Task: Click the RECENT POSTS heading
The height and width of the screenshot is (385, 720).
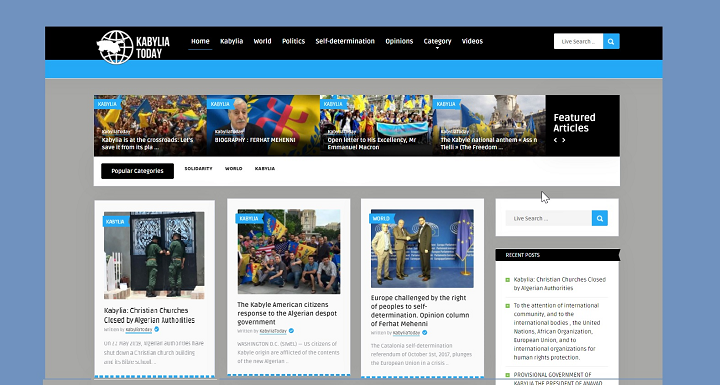Action: click(x=523, y=255)
